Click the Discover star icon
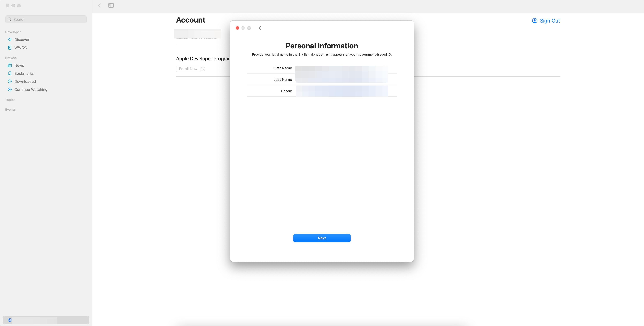The image size is (644, 326). (x=10, y=39)
